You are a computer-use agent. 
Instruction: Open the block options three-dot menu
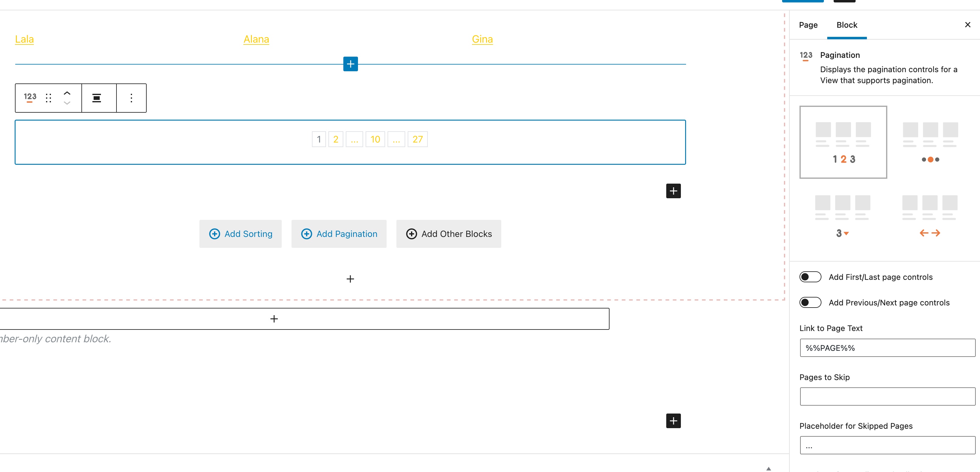point(131,98)
